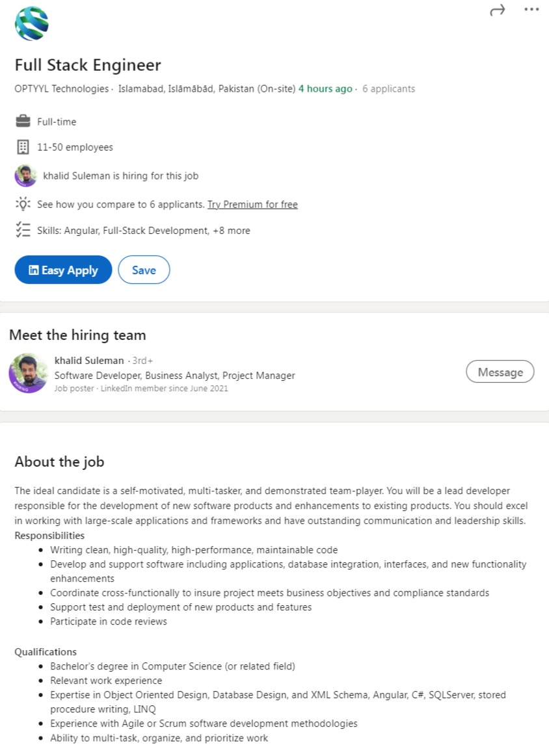Viewport: 549px width, 756px height.
Task: Open OPTYYL Technologies company page link
Action: tap(61, 88)
